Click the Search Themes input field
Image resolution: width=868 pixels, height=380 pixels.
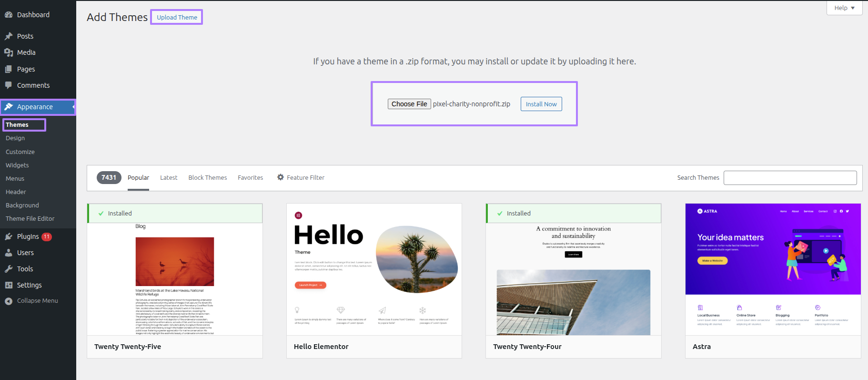pos(790,178)
